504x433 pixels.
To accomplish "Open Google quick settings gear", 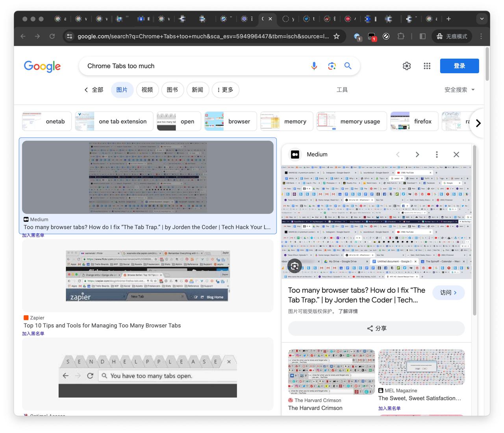I will click(x=407, y=66).
